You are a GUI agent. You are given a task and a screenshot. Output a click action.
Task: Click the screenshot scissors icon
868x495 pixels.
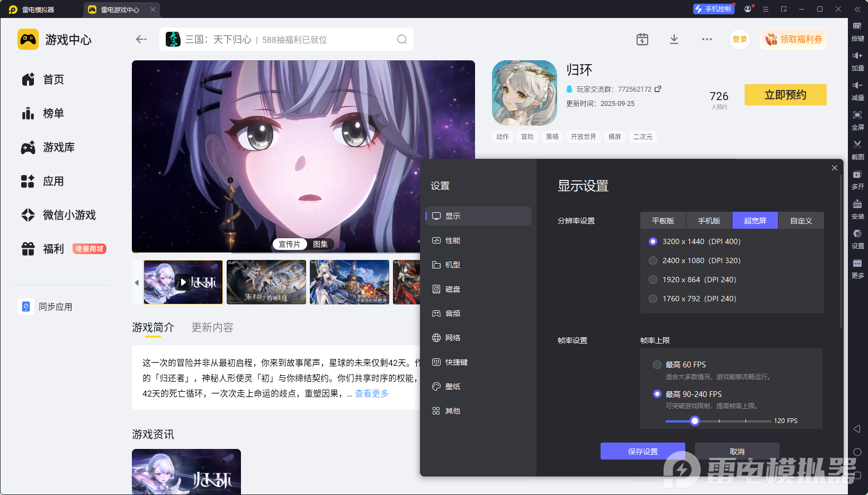click(x=857, y=145)
